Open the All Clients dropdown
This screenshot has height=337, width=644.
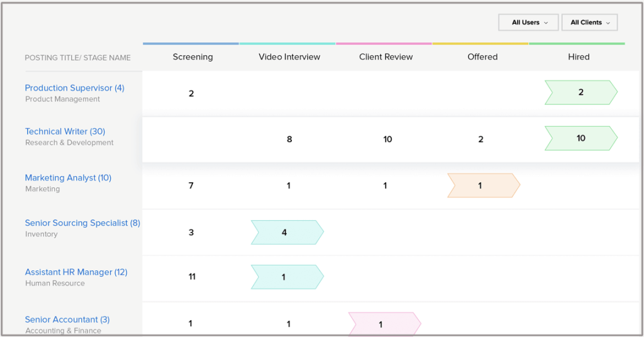589,23
